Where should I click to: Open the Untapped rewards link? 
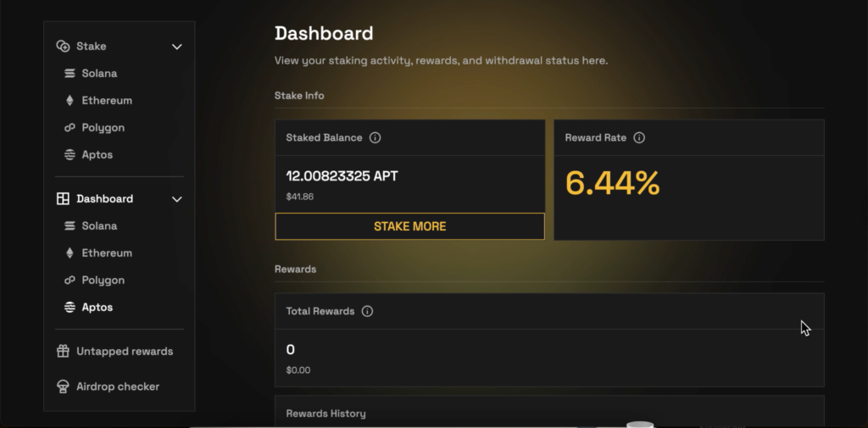tap(125, 351)
